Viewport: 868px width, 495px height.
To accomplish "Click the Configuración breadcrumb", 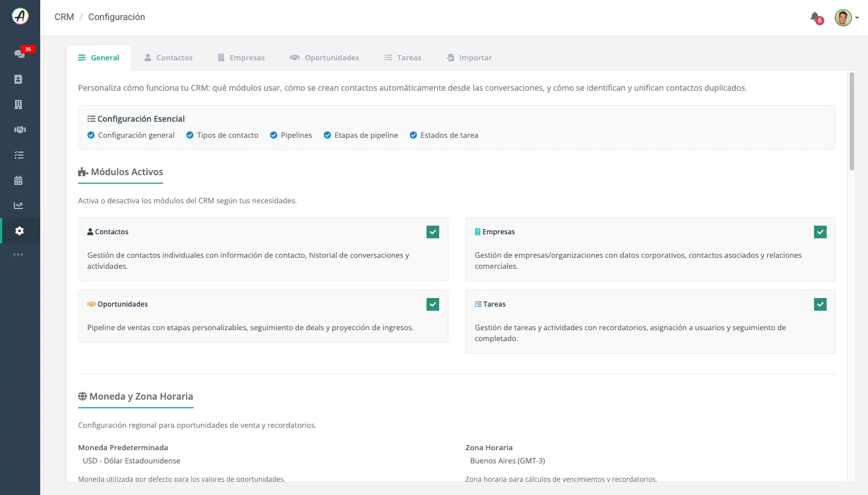I will pyautogui.click(x=117, y=17).
